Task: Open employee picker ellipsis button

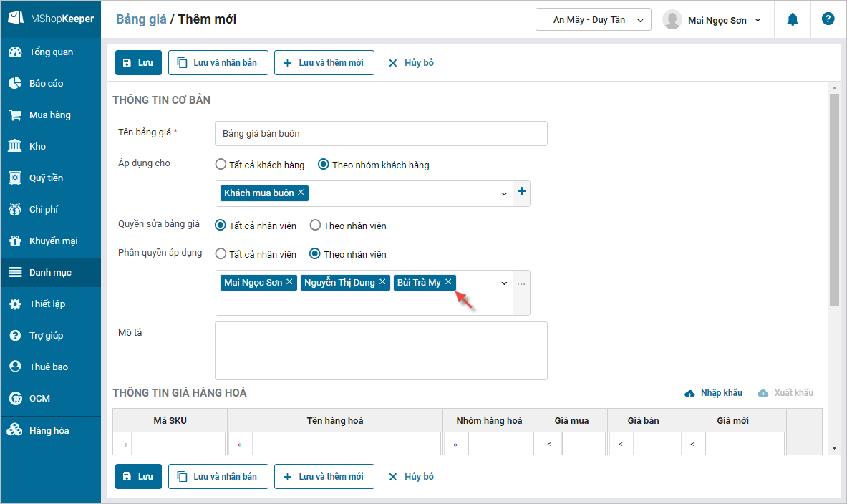Action: click(521, 283)
